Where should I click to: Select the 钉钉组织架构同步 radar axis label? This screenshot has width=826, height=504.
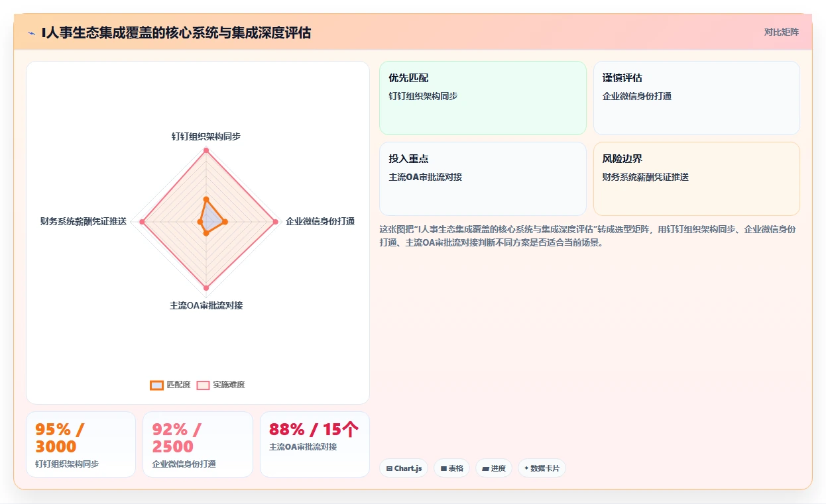(x=206, y=136)
